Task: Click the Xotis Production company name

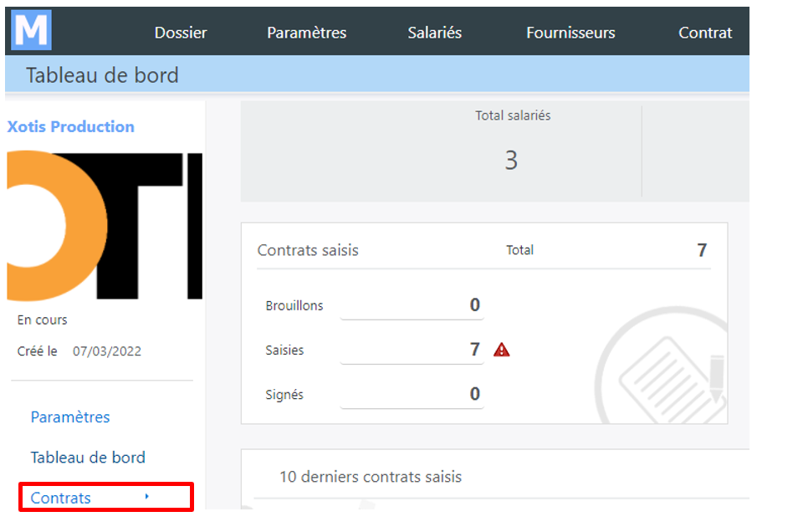Action: [71, 126]
